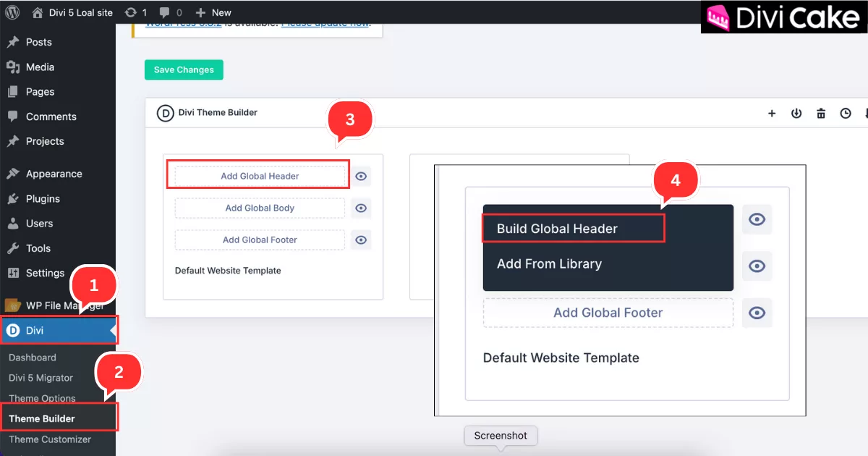Click Add Global Body in the template card
Image resolution: width=868 pixels, height=456 pixels.
point(260,208)
